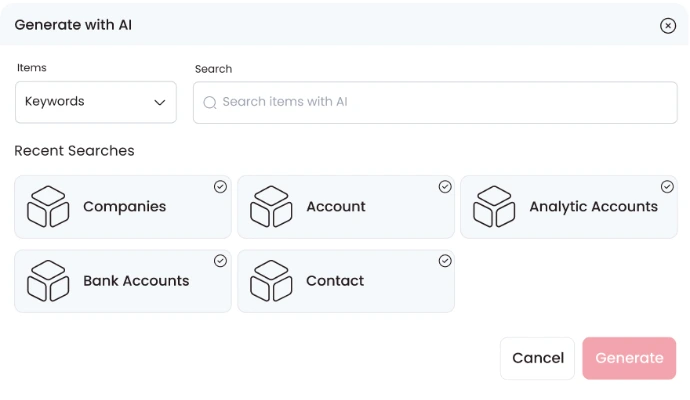Click the Account cube icon

coord(271,206)
